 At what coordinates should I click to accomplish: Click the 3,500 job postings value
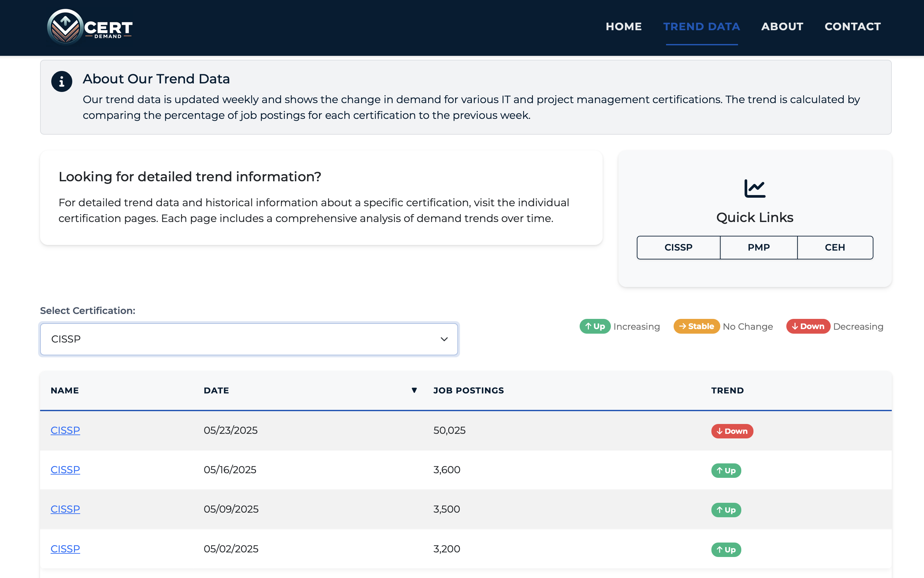447,509
